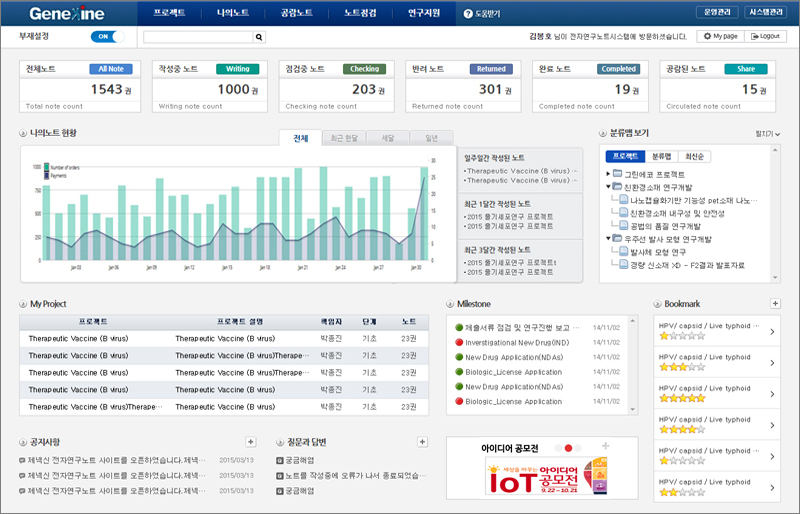Click the All Note badge button
This screenshot has width=800, height=514.
pyautogui.click(x=110, y=69)
